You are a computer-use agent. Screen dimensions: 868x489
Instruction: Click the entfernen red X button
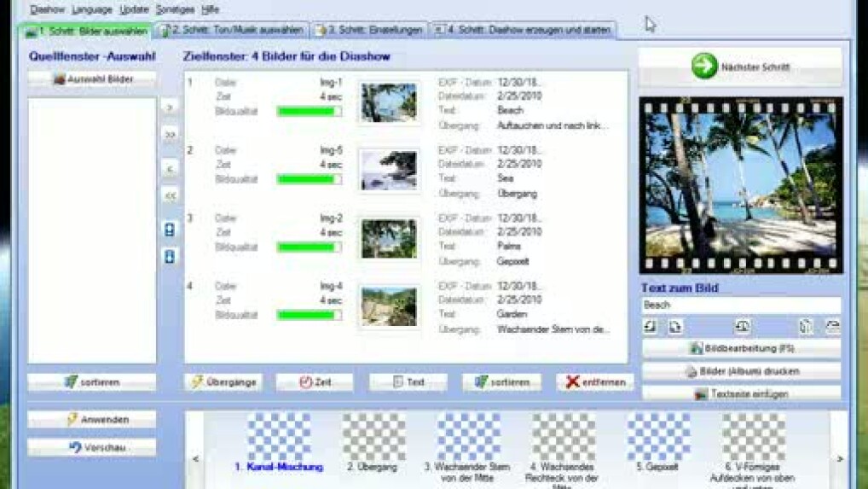coord(595,382)
